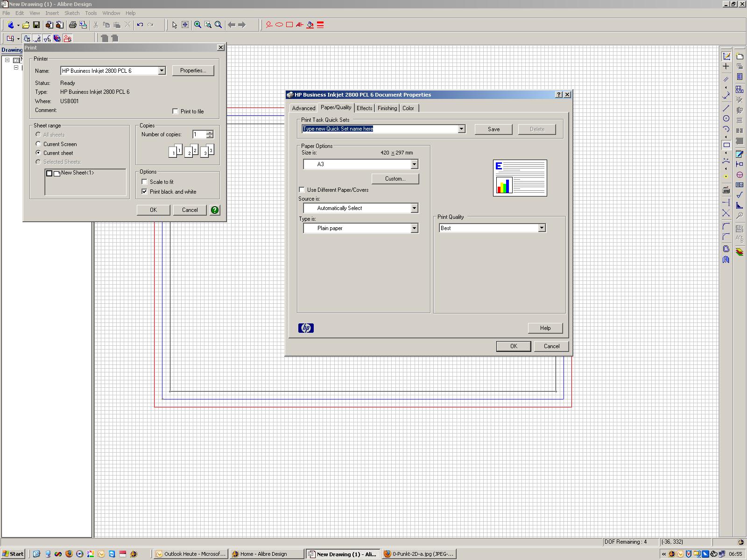Screen dimensions: 747x560
Task: Open the Source Automatically Select dropdown
Action: click(x=414, y=208)
